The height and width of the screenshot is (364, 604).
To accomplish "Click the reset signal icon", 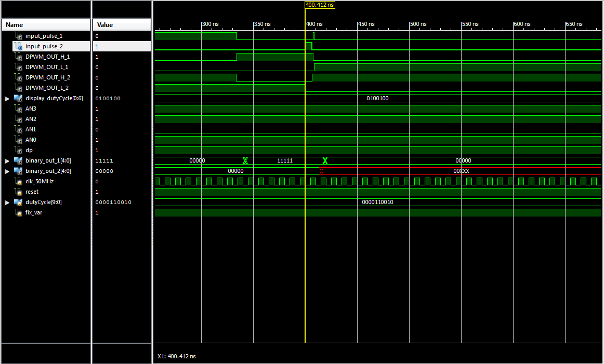I will (18, 192).
